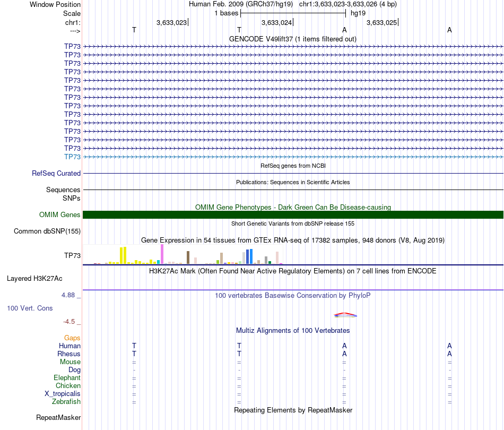The height and width of the screenshot is (430, 504).
Task: Click the Window Position track label
Action: pos(55,4)
